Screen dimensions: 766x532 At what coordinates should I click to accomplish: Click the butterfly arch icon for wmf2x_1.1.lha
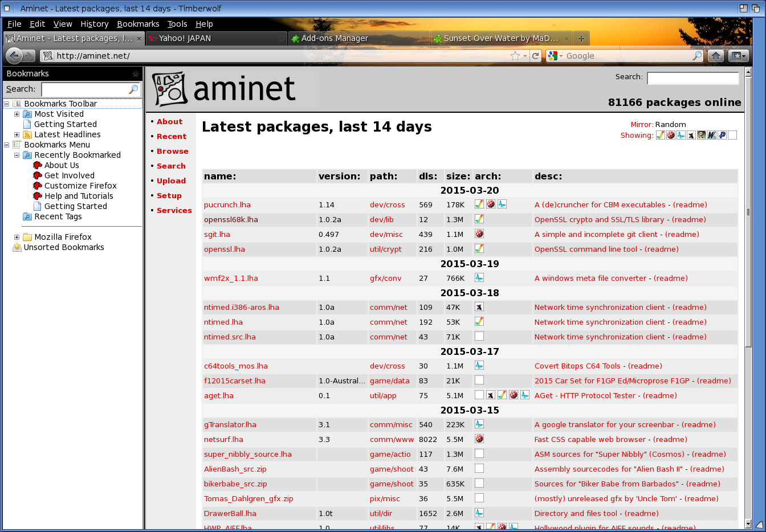pos(479,277)
